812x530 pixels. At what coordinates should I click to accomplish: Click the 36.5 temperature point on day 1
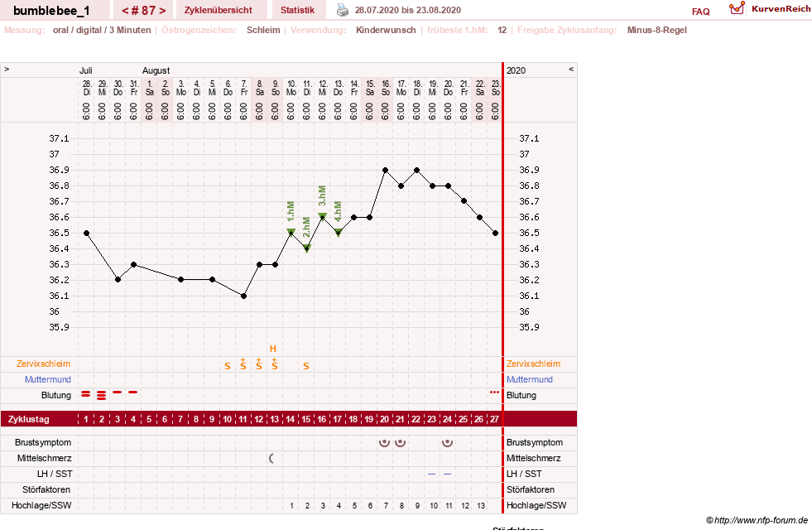pyautogui.click(x=86, y=234)
